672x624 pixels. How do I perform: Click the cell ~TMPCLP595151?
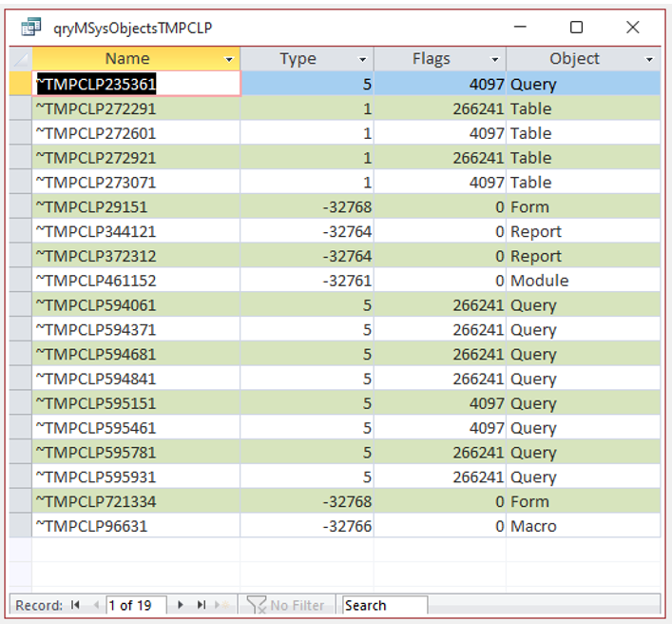(x=136, y=403)
